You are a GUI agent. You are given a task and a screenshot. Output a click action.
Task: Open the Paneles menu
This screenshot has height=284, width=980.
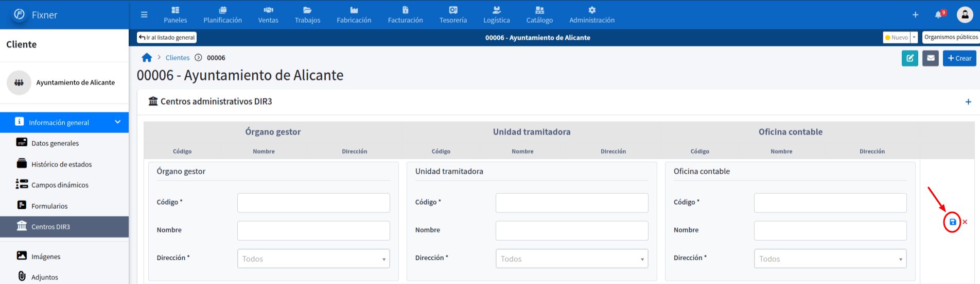click(x=176, y=15)
